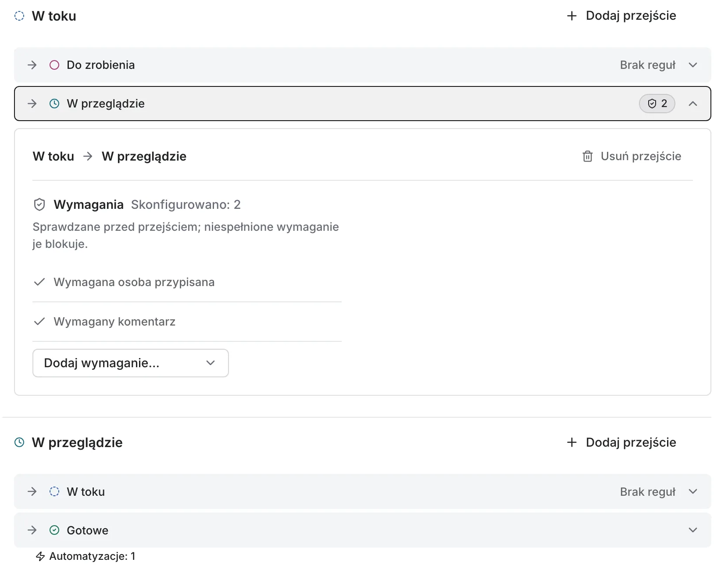Expand the W toku transition under W przeglądzie

pos(693,491)
